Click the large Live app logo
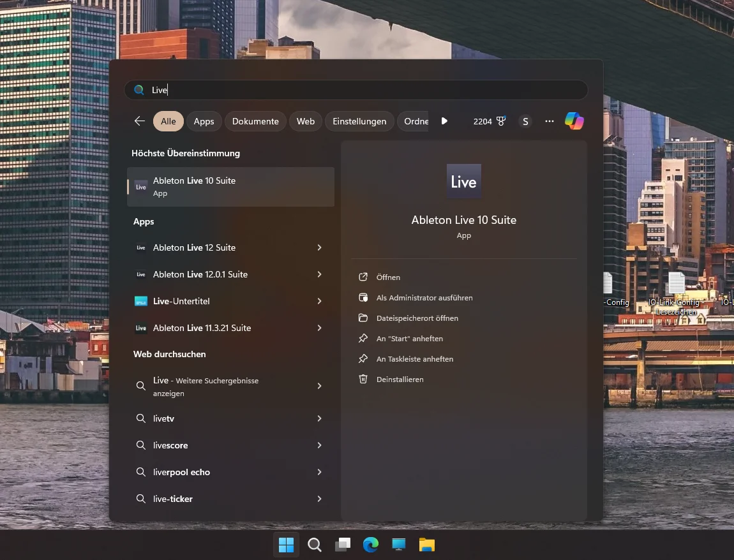The height and width of the screenshot is (560, 734). 464,182
